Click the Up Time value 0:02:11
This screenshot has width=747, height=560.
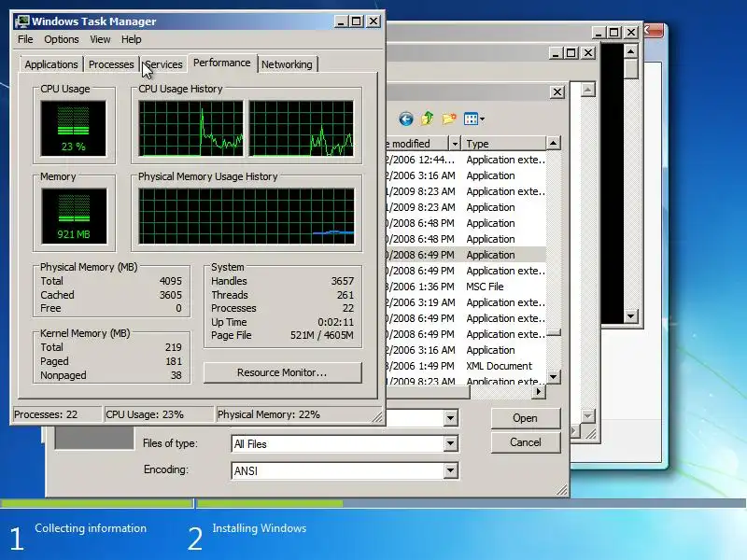pos(335,322)
